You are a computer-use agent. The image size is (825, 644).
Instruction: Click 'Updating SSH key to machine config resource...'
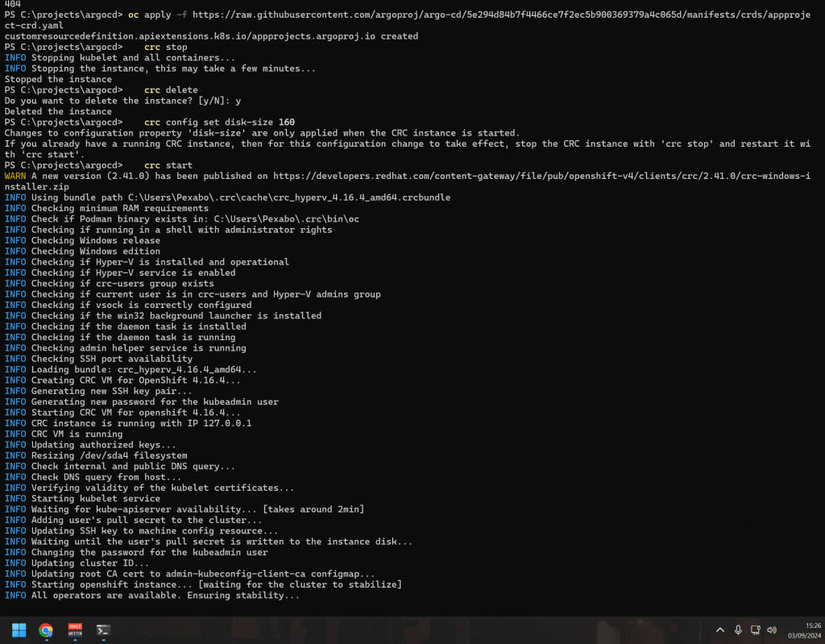(141, 531)
